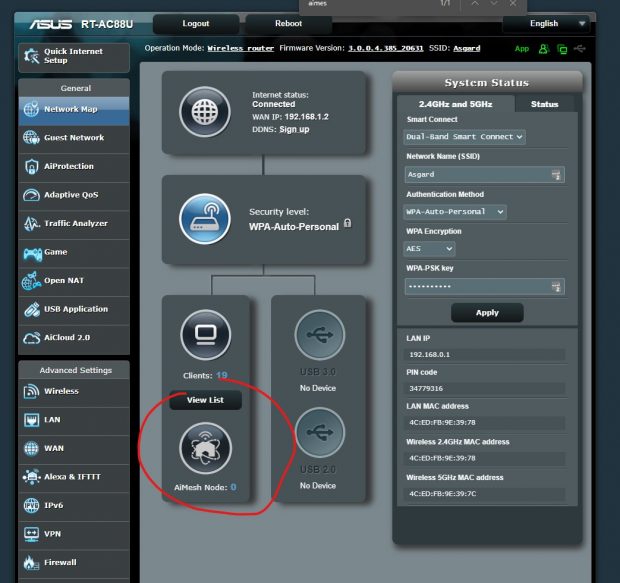
Task: Click the AiCloud 2.0 cloud icon
Action: (31, 338)
